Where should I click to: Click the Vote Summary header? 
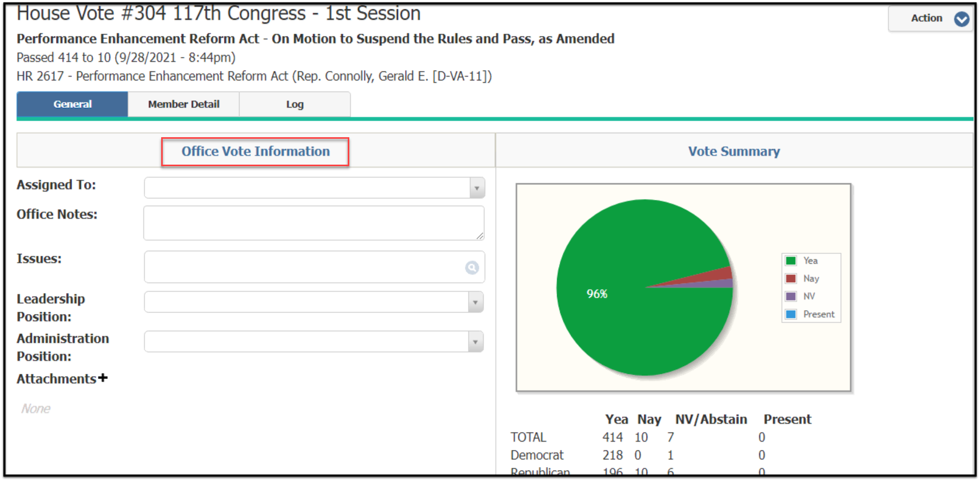[733, 151]
